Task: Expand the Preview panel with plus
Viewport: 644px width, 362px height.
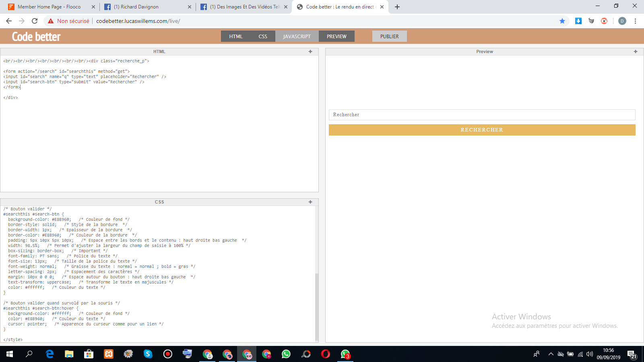Action: pyautogui.click(x=636, y=51)
